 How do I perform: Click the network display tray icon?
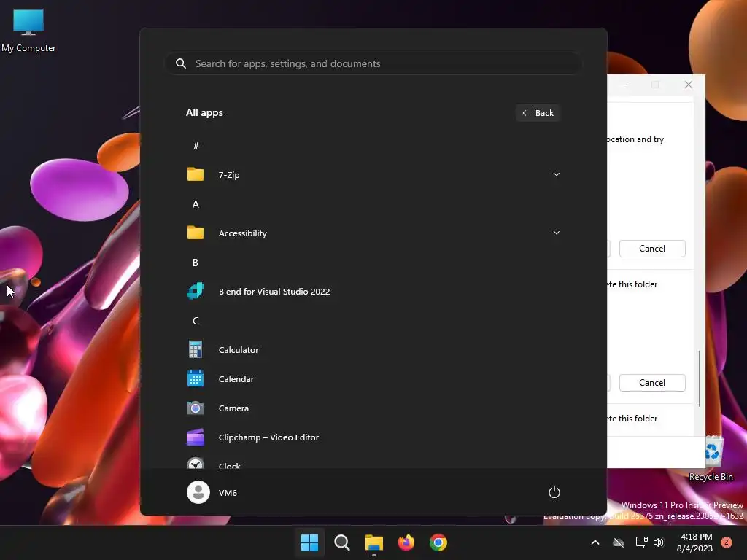coord(641,542)
